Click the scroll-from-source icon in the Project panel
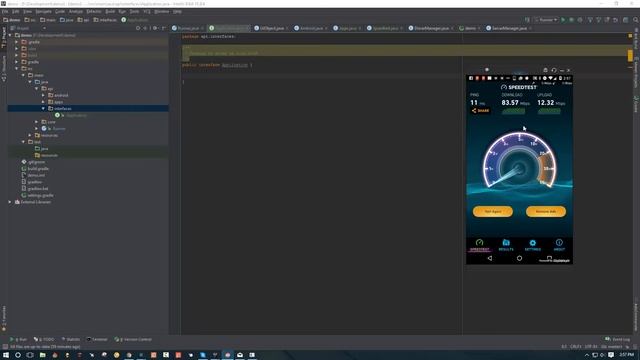This screenshot has height=360, width=640. pos(138,28)
